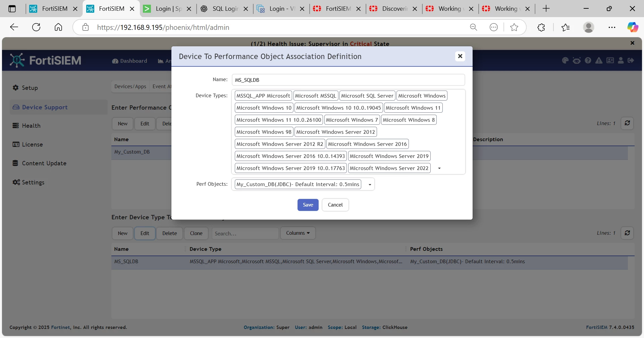644x338 pixels.
Task: Refresh the device type association list beside Columns
Action: (x=627, y=233)
